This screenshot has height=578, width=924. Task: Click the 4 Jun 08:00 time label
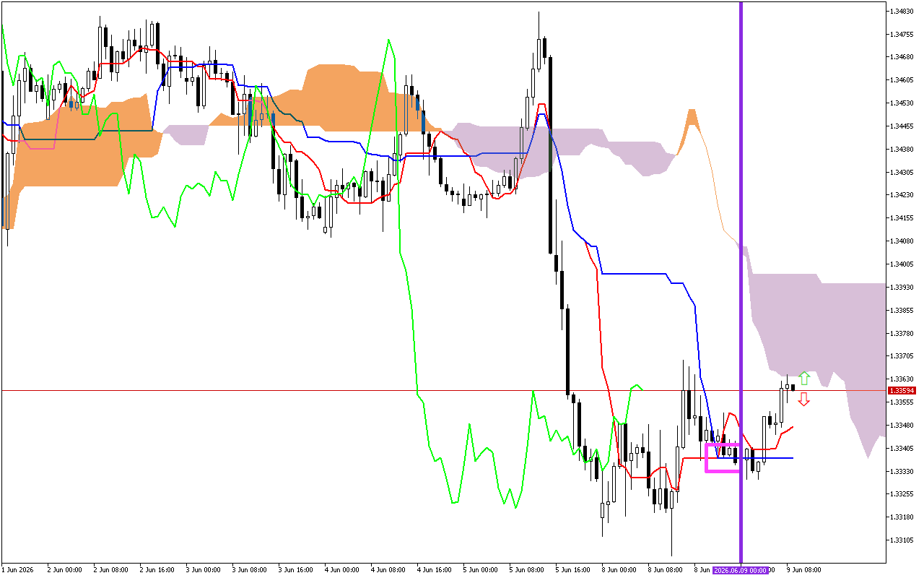[x=388, y=570]
